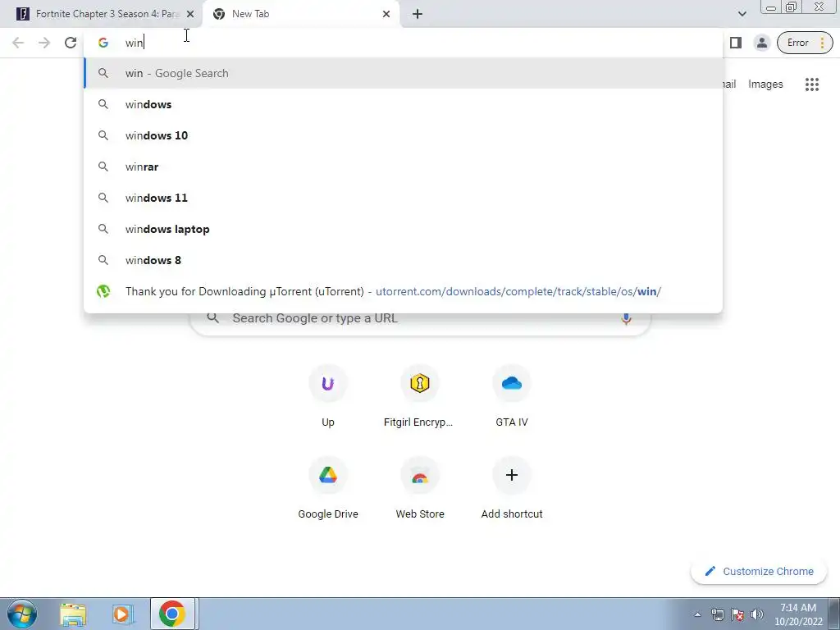Click the taskbar clock 7:14 AM
840x630 pixels.
click(798, 614)
